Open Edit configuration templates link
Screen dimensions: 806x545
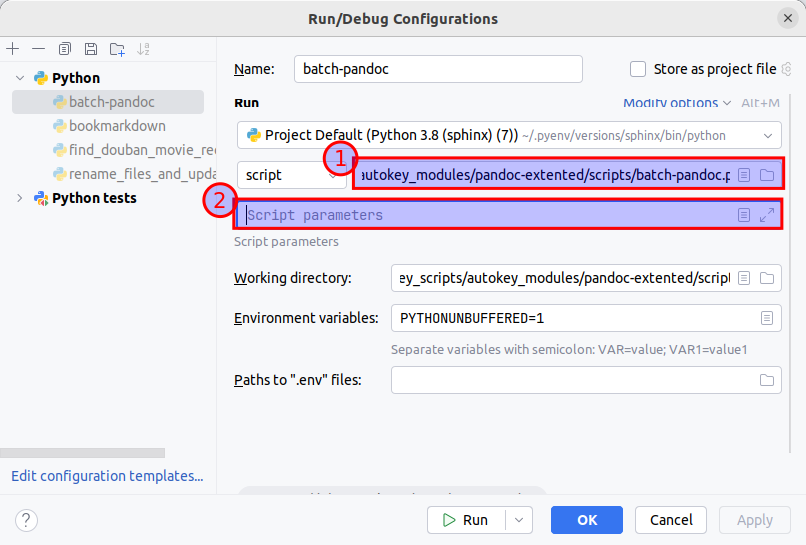coord(107,476)
